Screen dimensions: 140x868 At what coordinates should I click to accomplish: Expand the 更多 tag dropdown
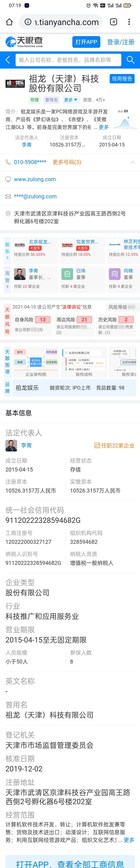pyautogui.click(x=71, y=100)
